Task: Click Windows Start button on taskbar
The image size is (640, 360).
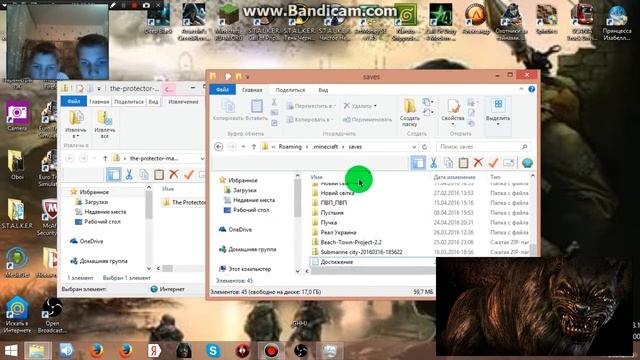Action: (10, 351)
